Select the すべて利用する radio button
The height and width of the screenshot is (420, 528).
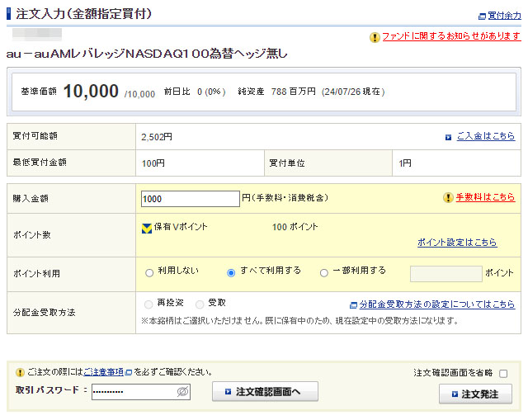(231, 271)
